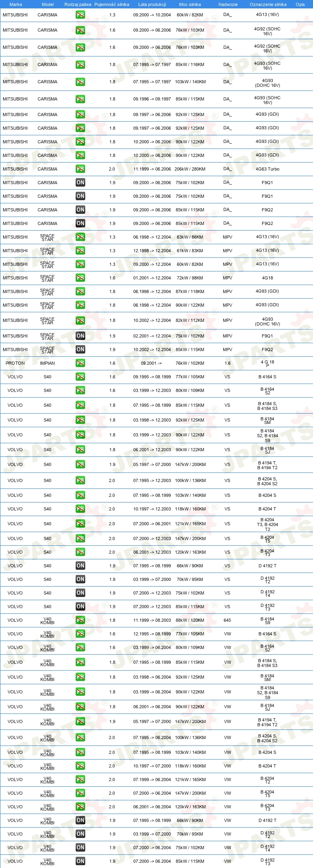Click the 12.1998 -> 12.2004 production years cell
The image size is (313, 868).
point(152,251)
